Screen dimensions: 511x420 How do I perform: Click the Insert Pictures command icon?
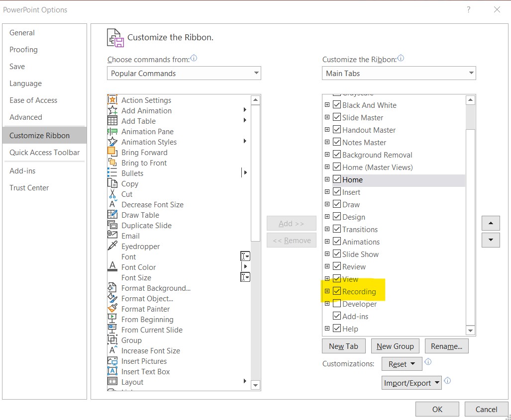pyautogui.click(x=113, y=361)
